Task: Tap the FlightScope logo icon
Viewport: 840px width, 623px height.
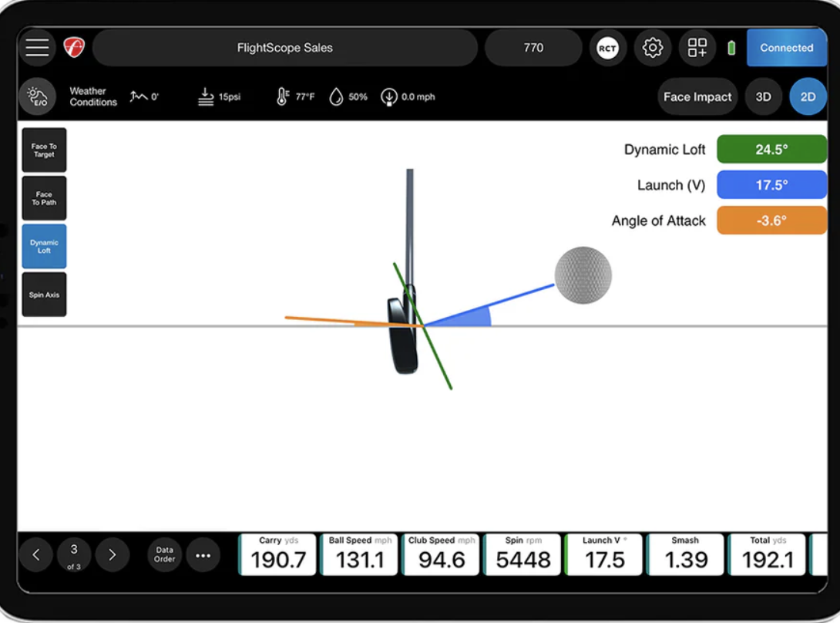Action: pos(74,48)
